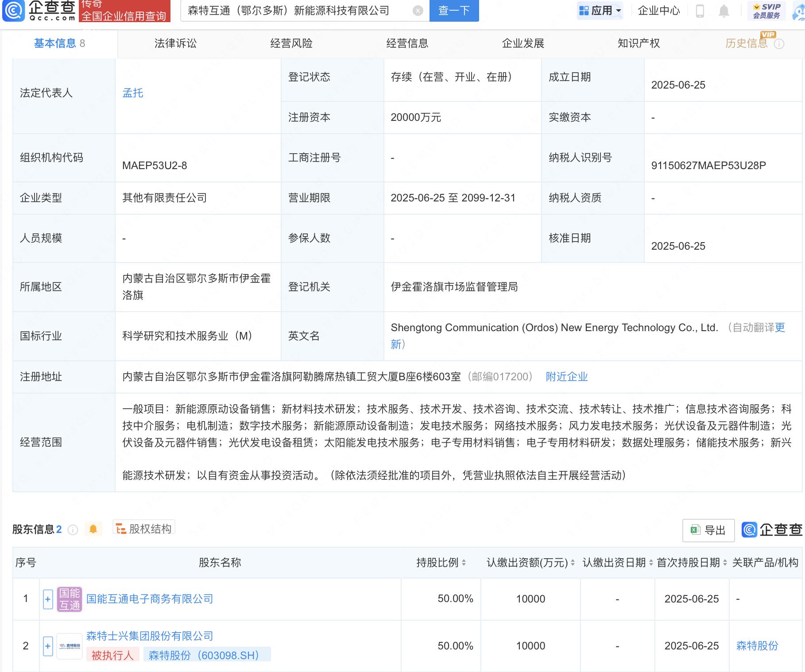Click 伊金霍洛旗市场监督管理局 text
The width and height of the screenshot is (805, 672).
(454, 287)
